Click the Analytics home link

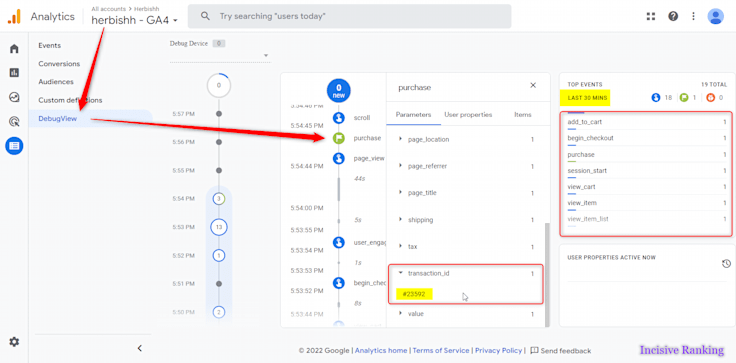tap(381, 350)
